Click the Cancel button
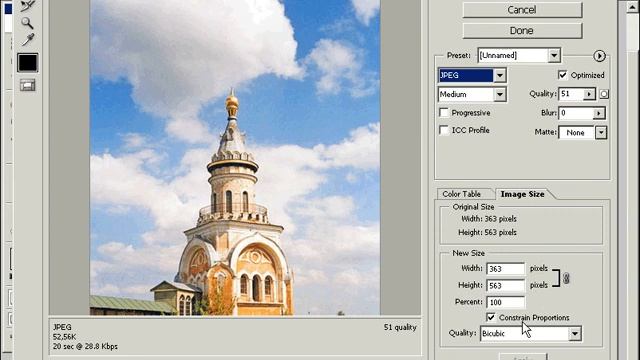Viewport: 640px width, 360px height. (522, 10)
